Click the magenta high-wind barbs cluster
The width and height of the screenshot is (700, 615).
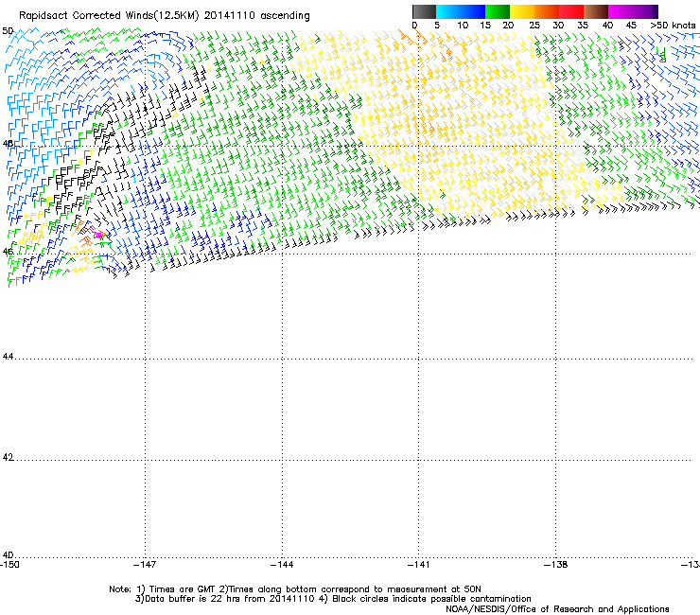(x=95, y=232)
